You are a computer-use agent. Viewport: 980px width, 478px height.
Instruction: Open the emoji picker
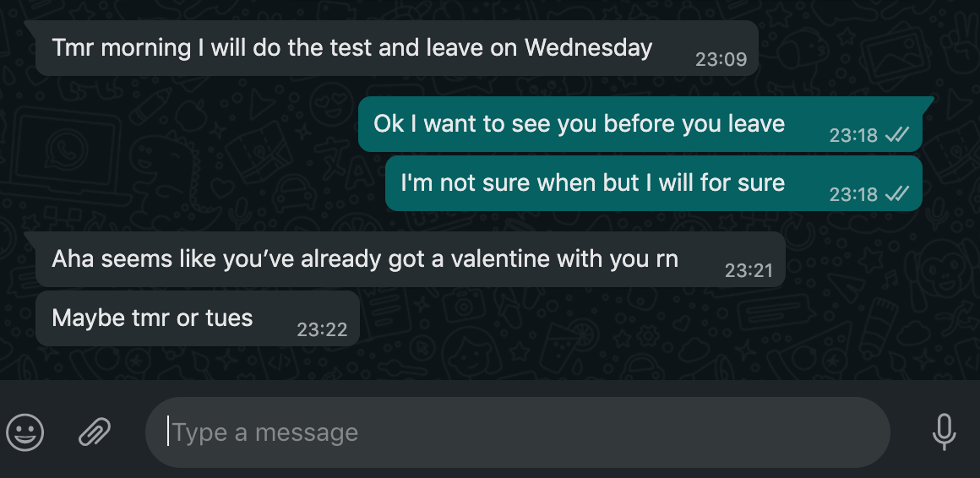click(25, 432)
